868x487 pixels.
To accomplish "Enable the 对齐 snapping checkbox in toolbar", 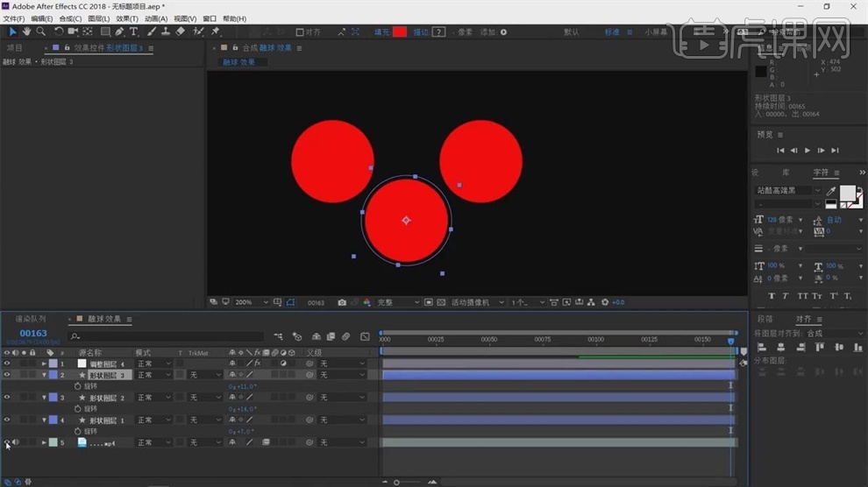I will click(300, 32).
